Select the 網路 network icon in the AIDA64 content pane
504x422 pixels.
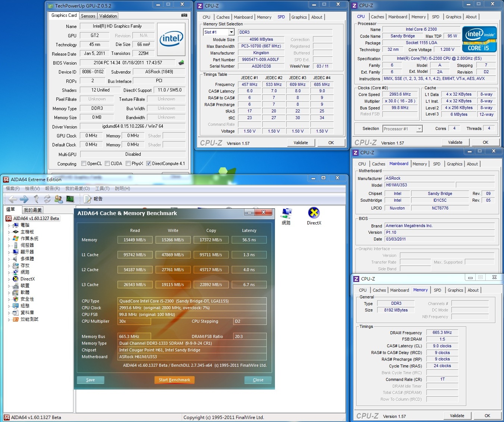click(286, 217)
